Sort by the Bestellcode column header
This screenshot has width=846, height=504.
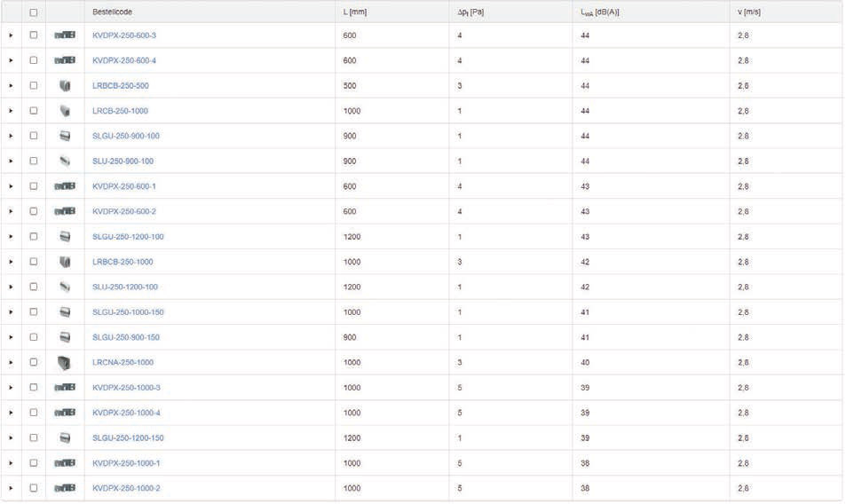[x=112, y=12]
